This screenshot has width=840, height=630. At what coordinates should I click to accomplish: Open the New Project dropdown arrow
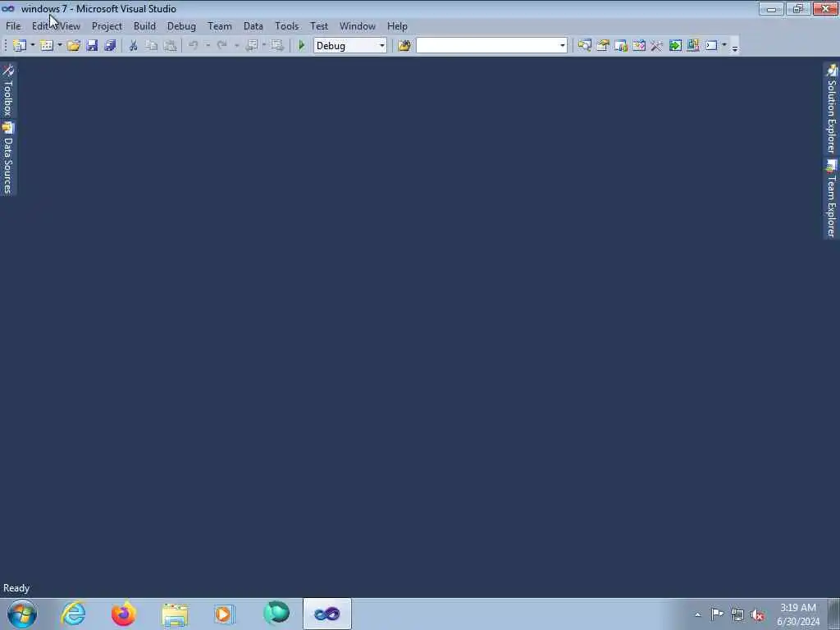pos(32,46)
